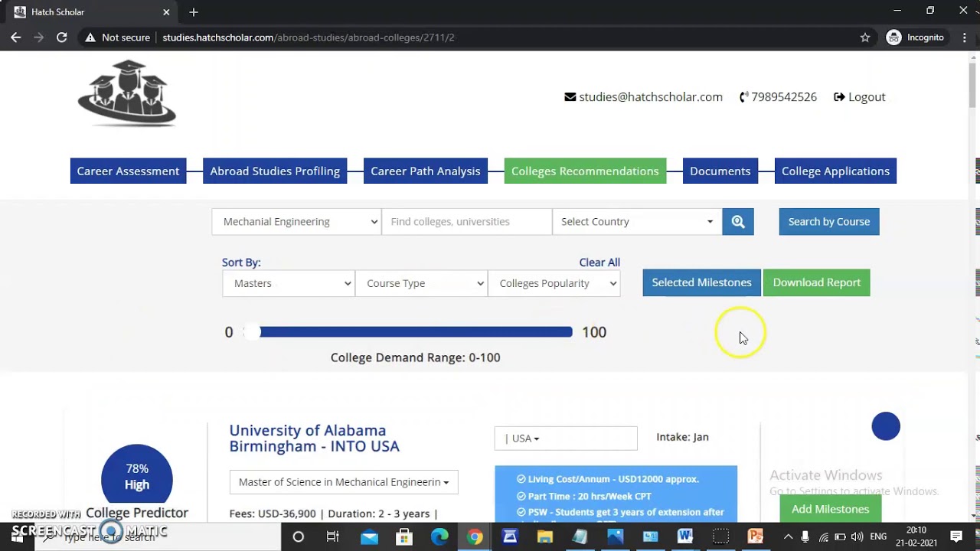
Task: Click the Clear All link
Action: coord(599,262)
